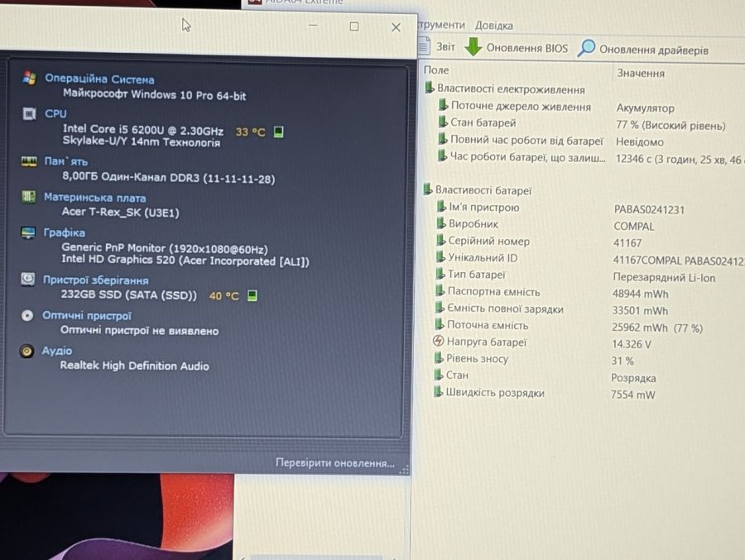Click the hard drive icon beside Пристрої зберігання
Screen dimensions: 745x560
[x=27, y=280]
